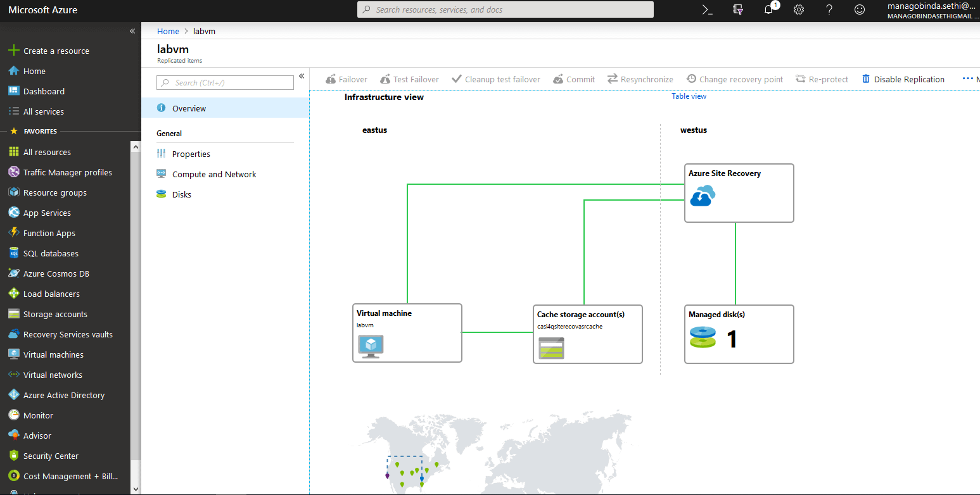Viewport: 980px width, 495px height.
Task: Click the App Services icon
Action: point(13,213)
